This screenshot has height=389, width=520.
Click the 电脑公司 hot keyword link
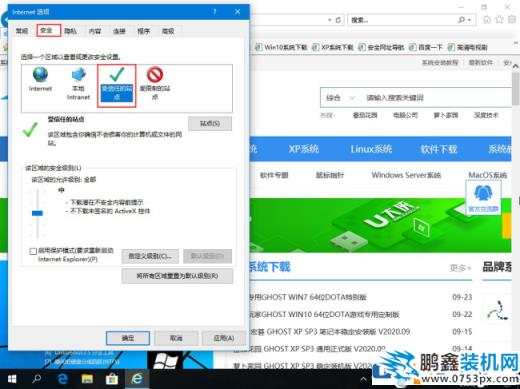[x=405, y=116]
